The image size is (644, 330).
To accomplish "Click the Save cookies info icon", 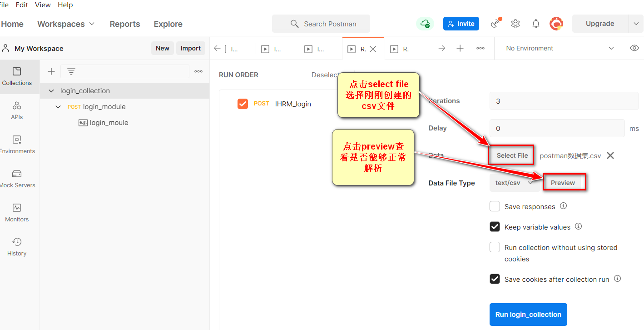I will [617, 279].
